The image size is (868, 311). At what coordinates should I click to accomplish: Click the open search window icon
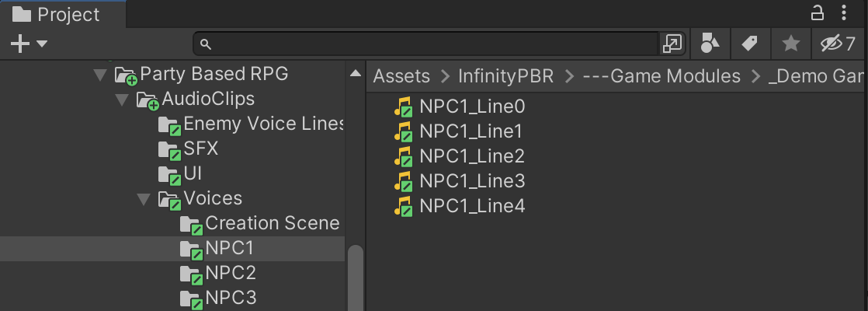(672, 44)
